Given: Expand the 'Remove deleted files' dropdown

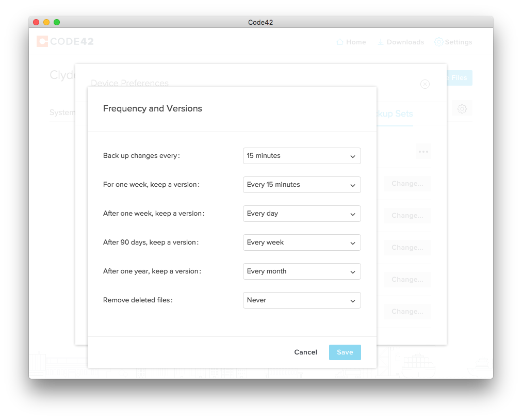Looking at the screenshot, I should click(x=301, y=300).
